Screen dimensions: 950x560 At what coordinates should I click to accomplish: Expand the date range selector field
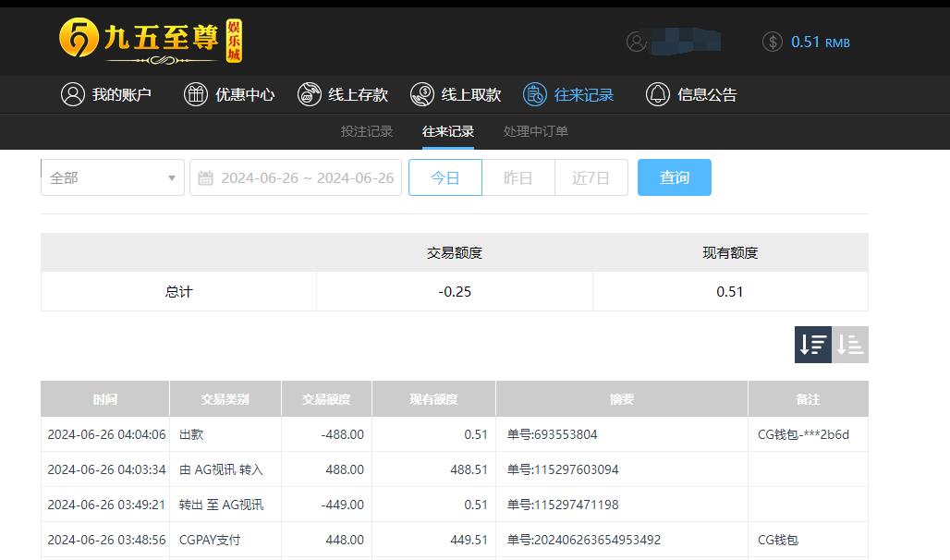pyautogui.click(x=296, y=177)
